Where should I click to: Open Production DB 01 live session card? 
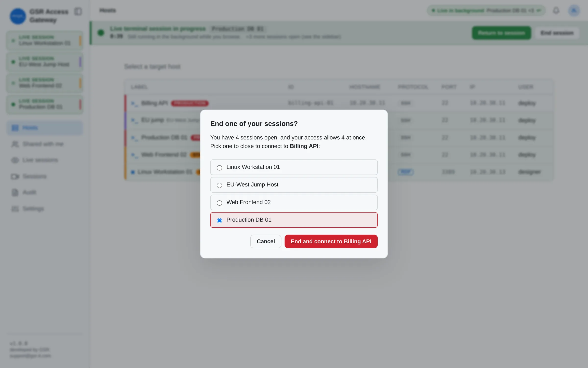[x=45, y=105]
